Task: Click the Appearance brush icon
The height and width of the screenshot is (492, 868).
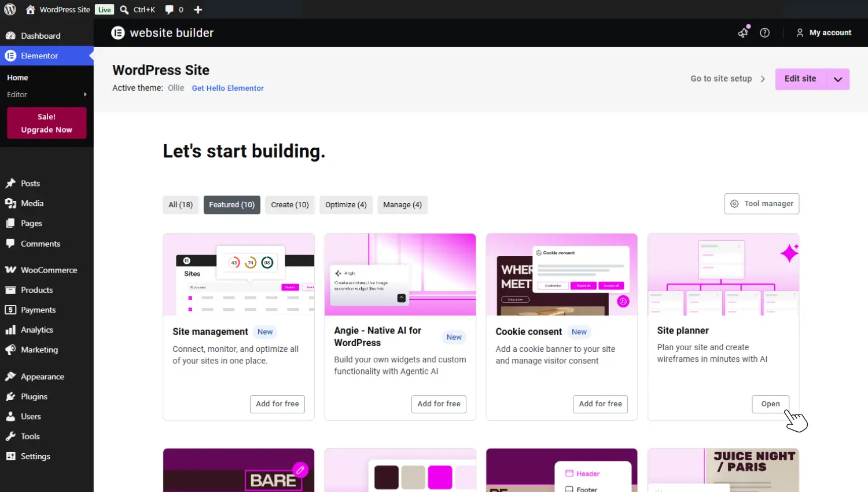Action: point(10,376)
